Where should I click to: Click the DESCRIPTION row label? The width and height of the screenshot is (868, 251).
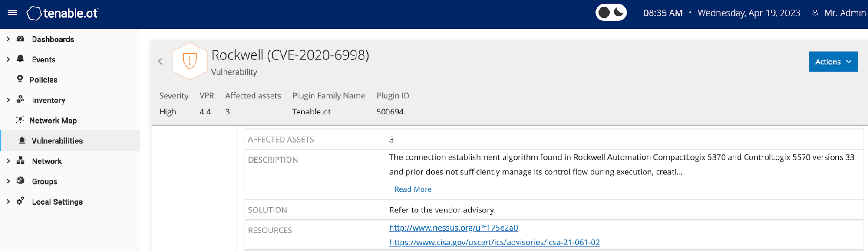(273, 160)
